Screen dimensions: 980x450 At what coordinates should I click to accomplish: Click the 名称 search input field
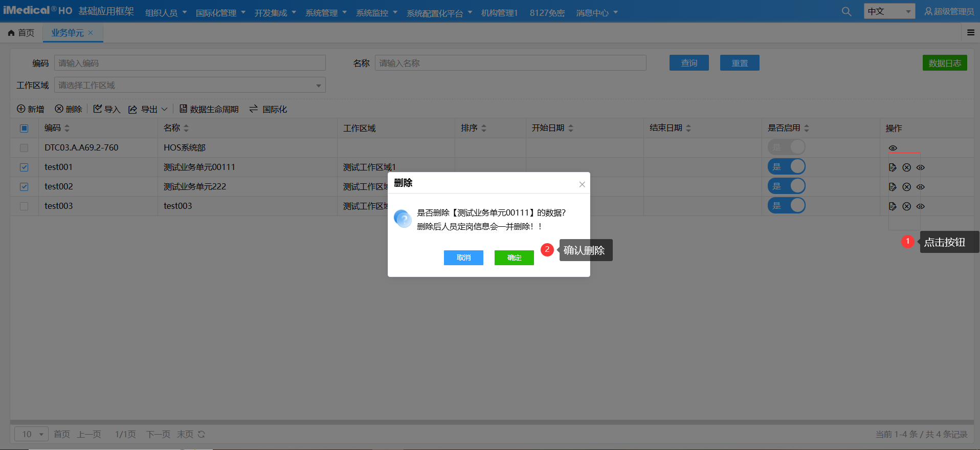510,63
